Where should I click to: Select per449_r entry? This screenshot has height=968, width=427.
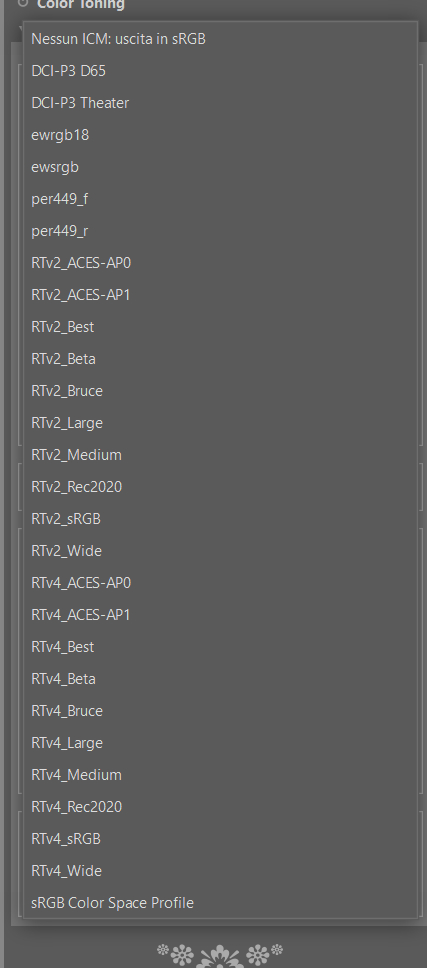220,231
